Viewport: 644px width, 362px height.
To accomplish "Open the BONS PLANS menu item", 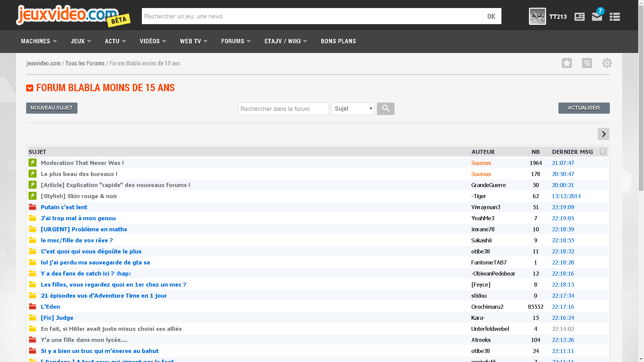I will pyautogui.click(x=338, y=41).
